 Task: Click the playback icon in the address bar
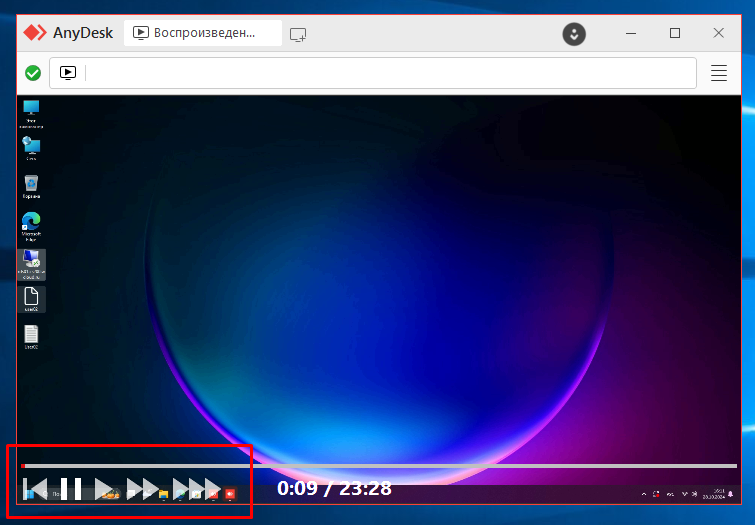[68, 73]
